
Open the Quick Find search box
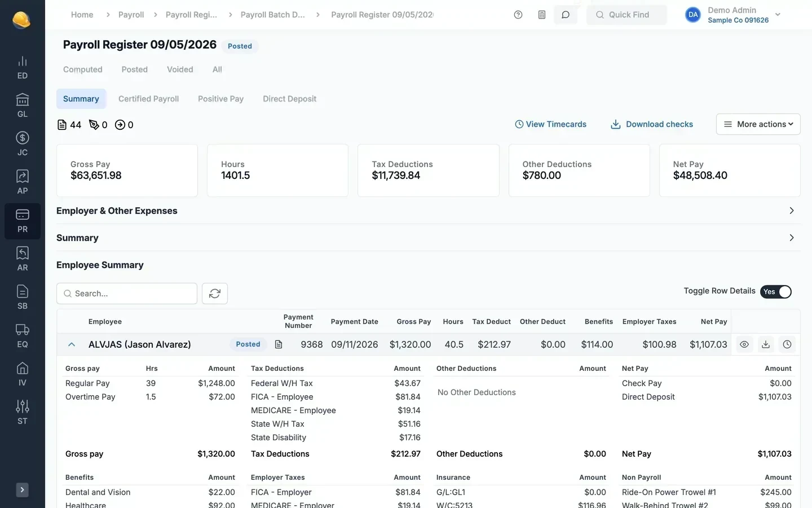626,15
